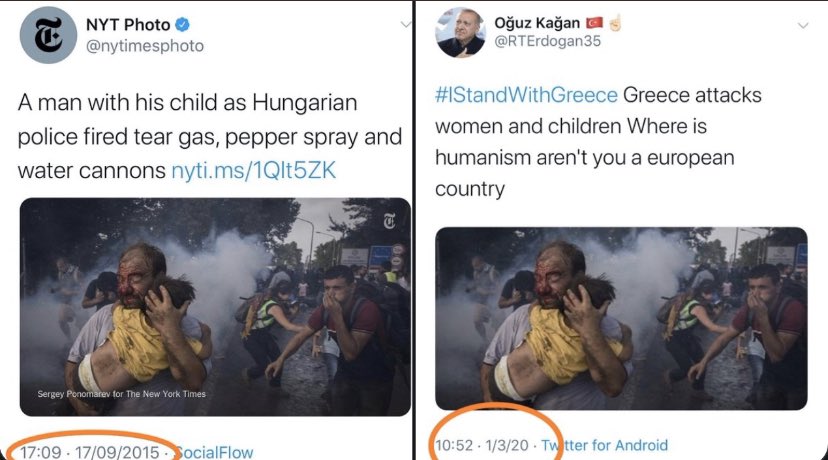Open the photo in the NYT Photo tweet

point(215,307)
